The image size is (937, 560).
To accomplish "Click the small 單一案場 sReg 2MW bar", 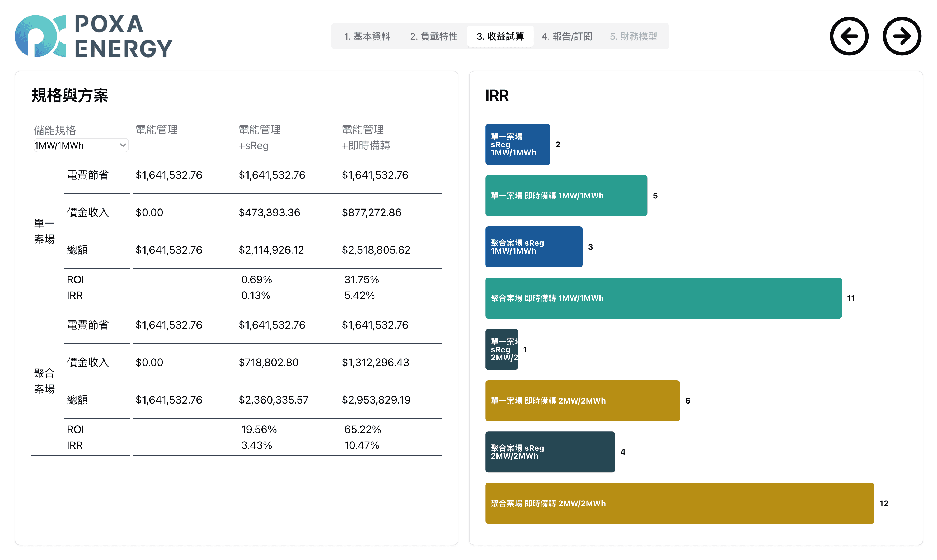I will pyautogui.click(x=501, y=349).
